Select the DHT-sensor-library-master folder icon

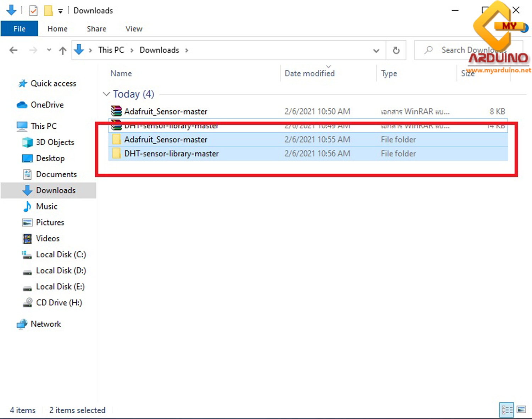tap(116, 153)
